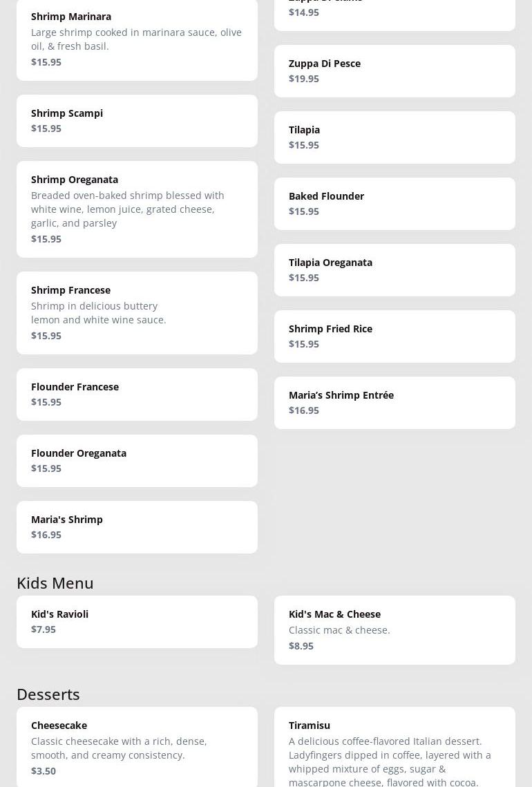Screen dimensions: 532x787
Task: Select the Cheesecake dessert card
Action: click(137, 746)
